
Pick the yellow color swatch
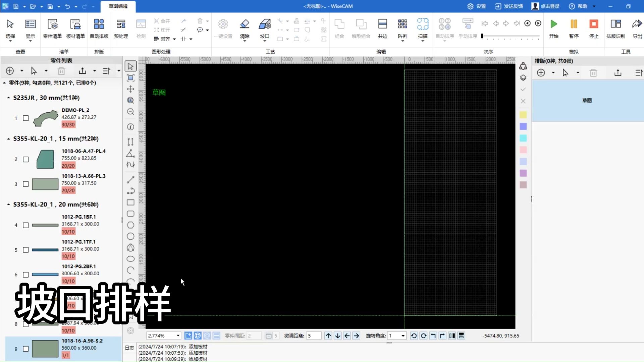point(523,115)
